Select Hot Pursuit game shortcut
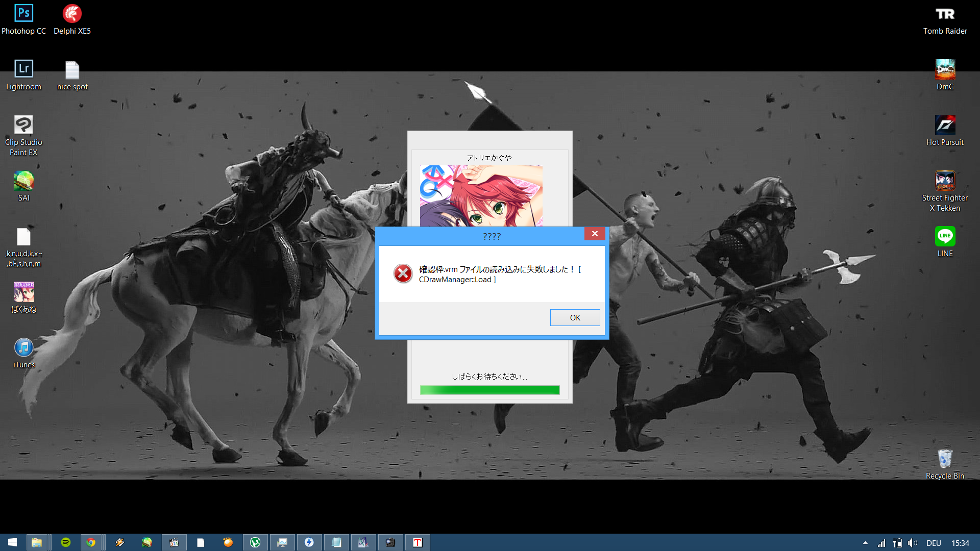This screenshot has height=551, width=980. [945, 125]
